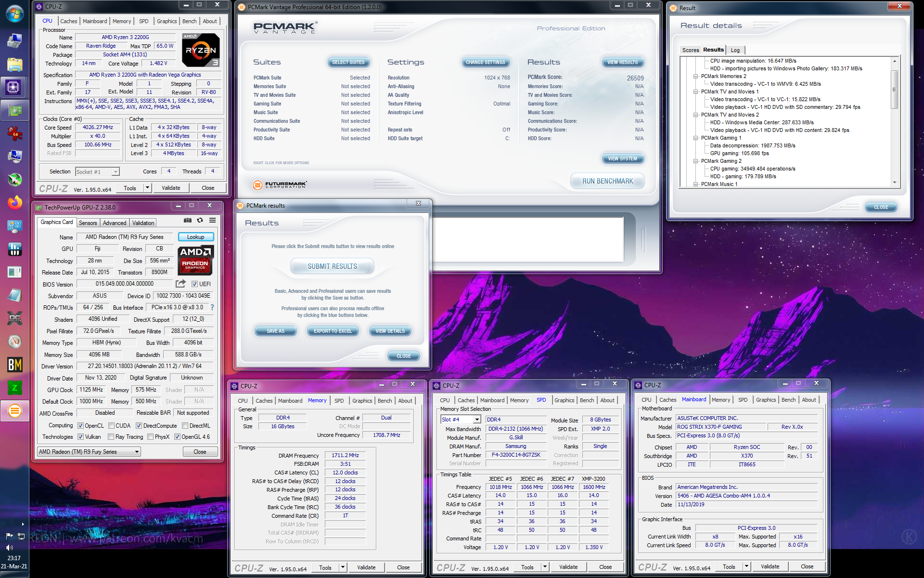Viewport: 924px width, 578px height.
Task: Toggle the CUDA checkbox
Action: coord(112,426)
